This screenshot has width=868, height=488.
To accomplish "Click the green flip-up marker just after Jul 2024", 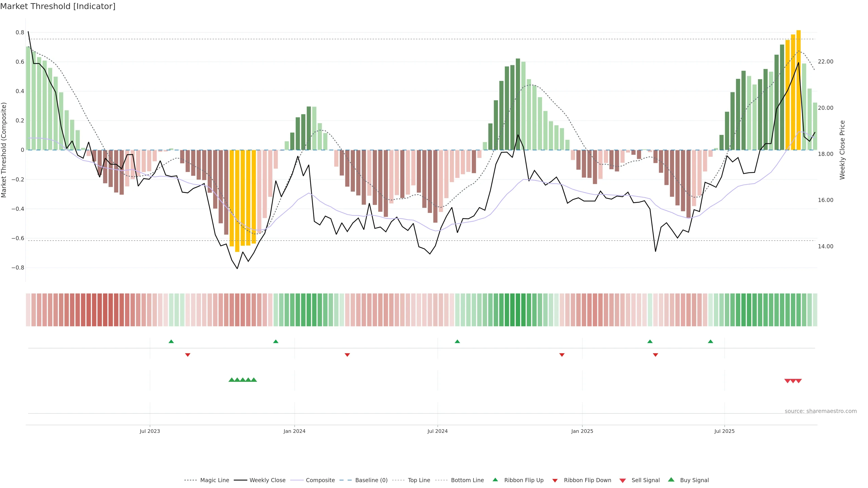I will 457,342.
